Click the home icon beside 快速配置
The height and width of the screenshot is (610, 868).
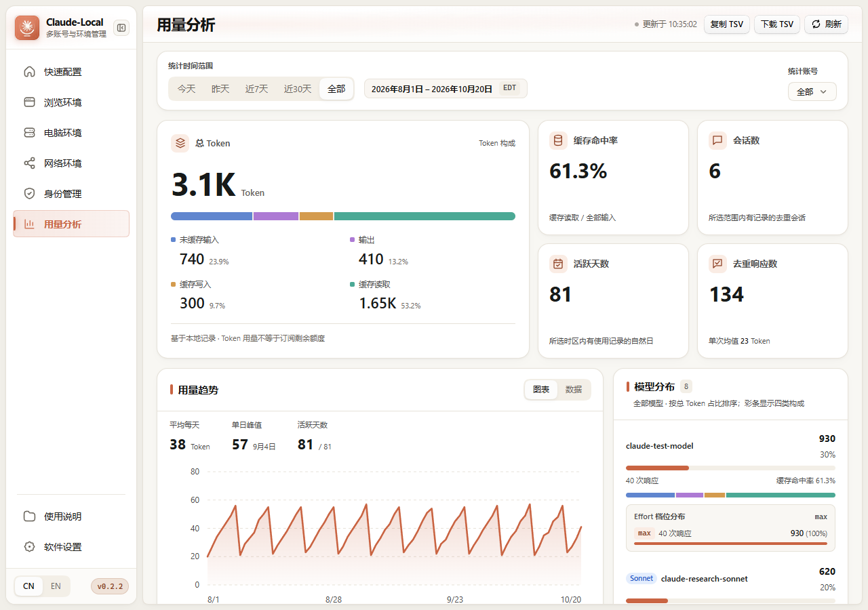tap(29, 72)
